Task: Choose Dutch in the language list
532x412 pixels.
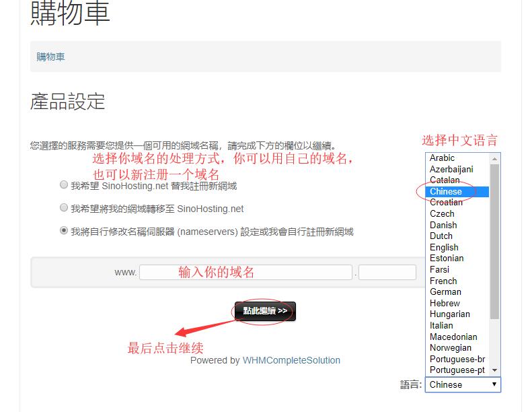Action: [457, 236]
